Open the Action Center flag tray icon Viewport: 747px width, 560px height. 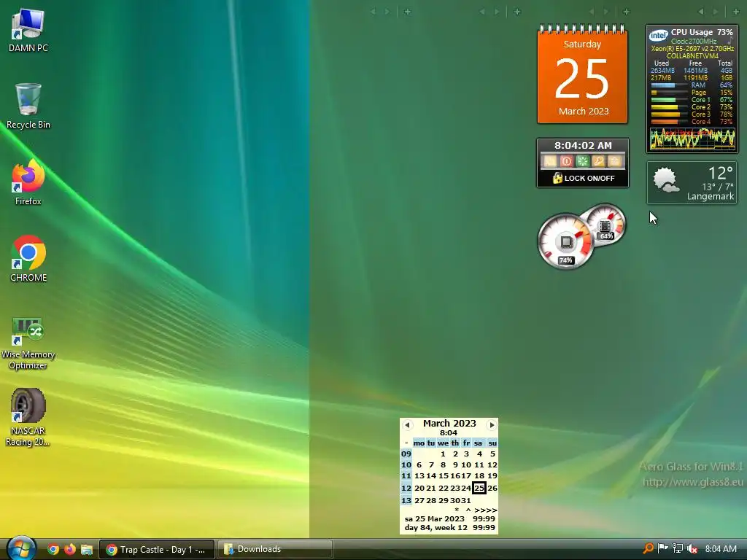pyautogui.click(x=662, y=548)
